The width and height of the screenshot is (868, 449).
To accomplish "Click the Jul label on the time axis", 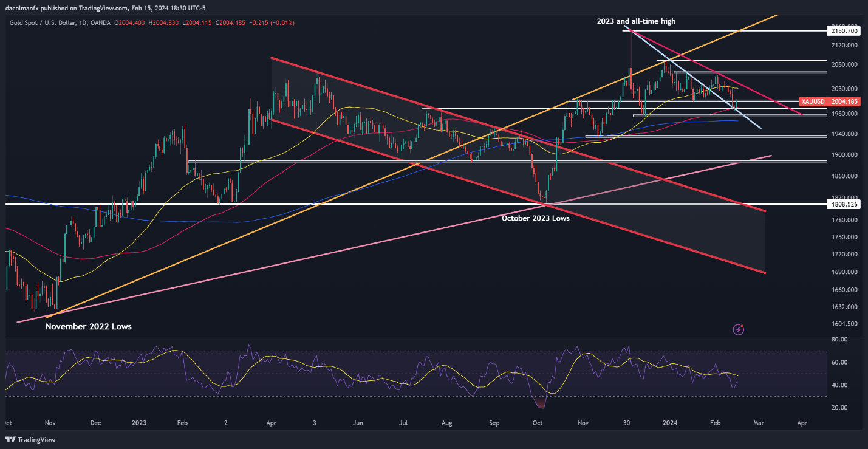I will [x=403, y=422].
